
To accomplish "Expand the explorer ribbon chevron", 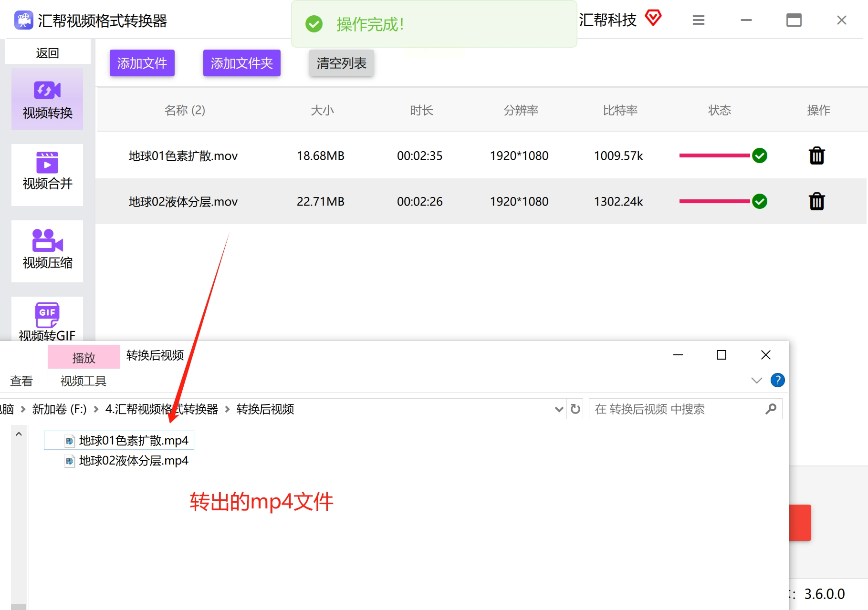I will click(756, 380).
